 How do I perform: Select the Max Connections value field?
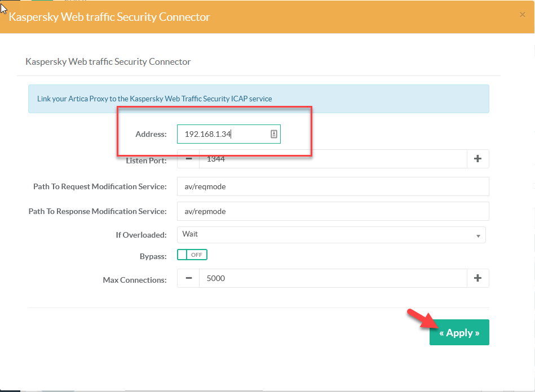point(333,278)
